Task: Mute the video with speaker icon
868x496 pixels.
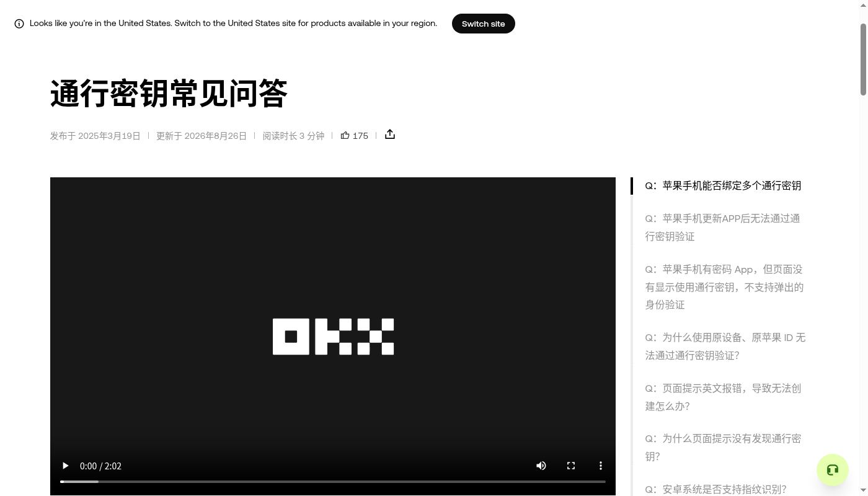Action: [x=541, y=466]
